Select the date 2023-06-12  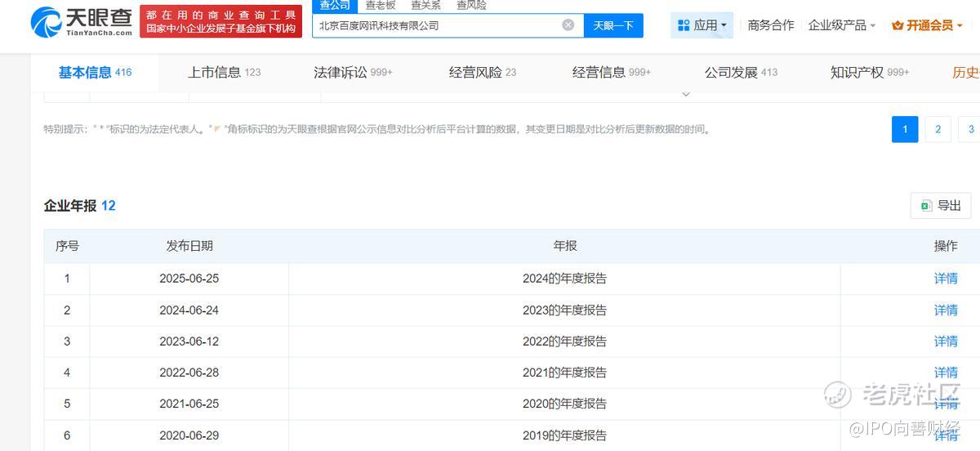(x=189, y=342)
